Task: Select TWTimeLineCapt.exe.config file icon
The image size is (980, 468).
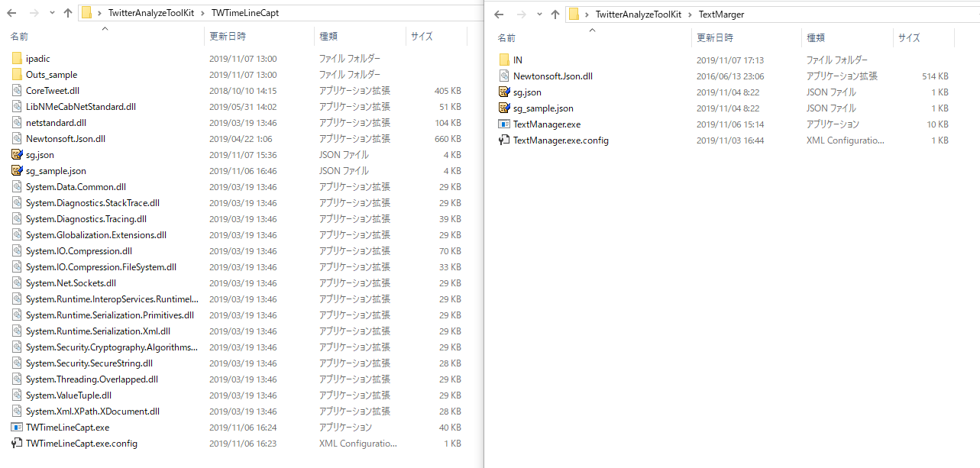Action: 17,444
